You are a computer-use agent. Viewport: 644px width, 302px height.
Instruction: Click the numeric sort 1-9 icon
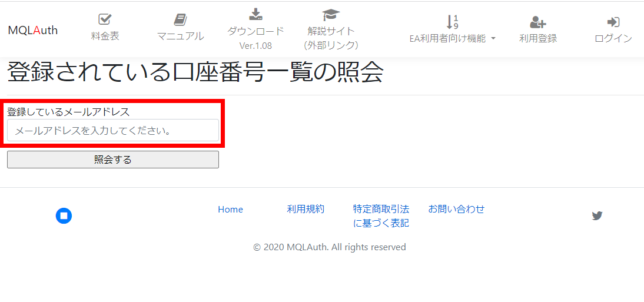(x=453, y=22)
